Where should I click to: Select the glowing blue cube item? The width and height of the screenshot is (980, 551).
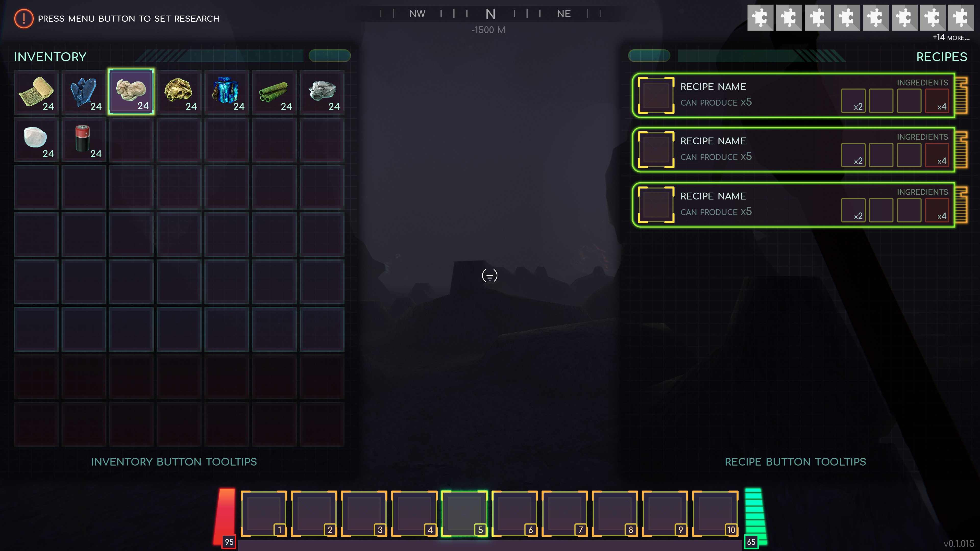coord(227,92)
